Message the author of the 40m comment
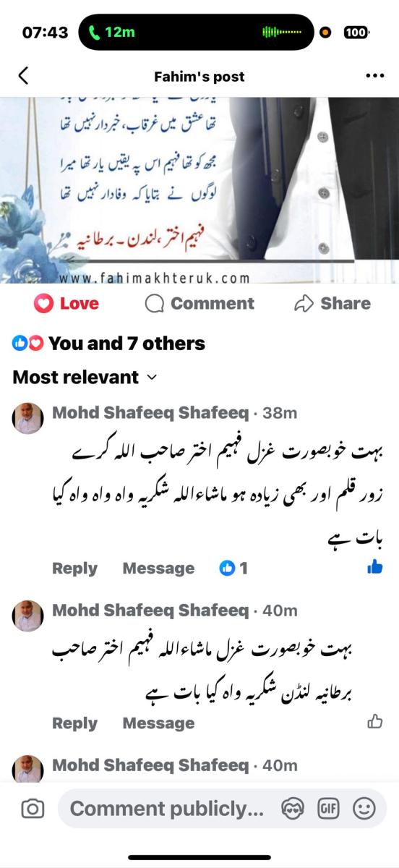The image size is (399, 868). [158, 723]
